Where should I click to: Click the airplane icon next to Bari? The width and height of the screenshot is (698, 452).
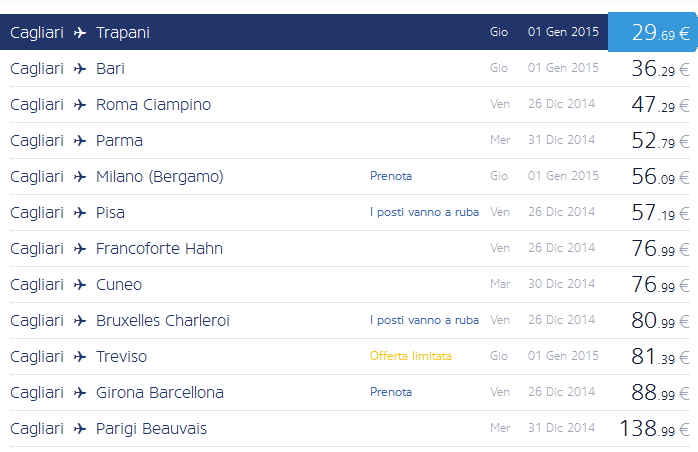click(x=80, y=69)
